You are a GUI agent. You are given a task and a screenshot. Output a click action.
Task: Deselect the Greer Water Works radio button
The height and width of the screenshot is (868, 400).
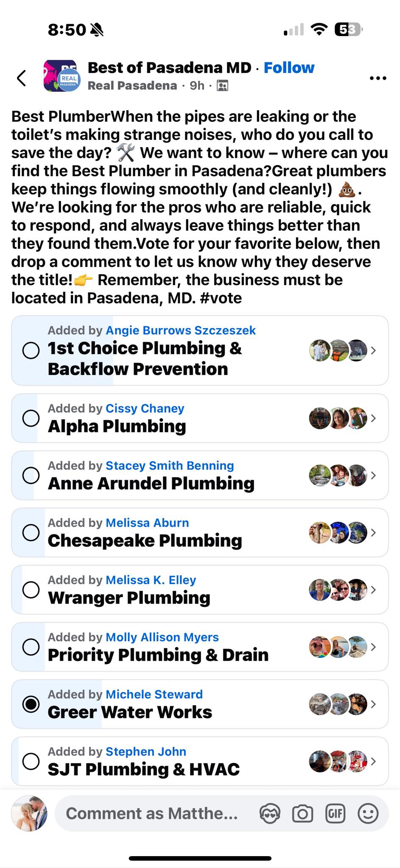tap(31, 704)
